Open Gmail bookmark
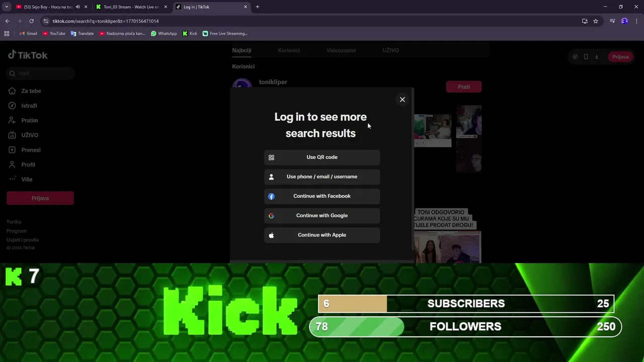The image size is (644, 362). (28, 34)
